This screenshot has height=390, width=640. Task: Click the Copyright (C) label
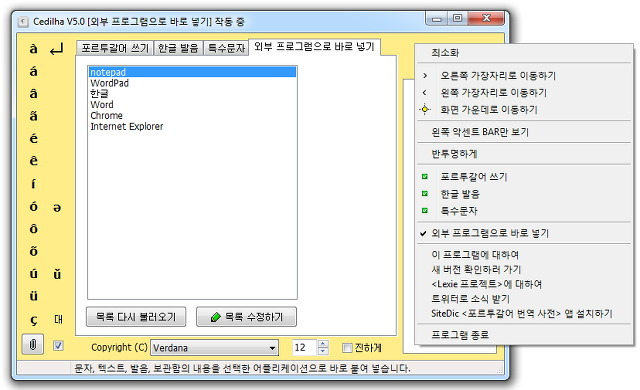pyautogui.click(x=119, y=348)
